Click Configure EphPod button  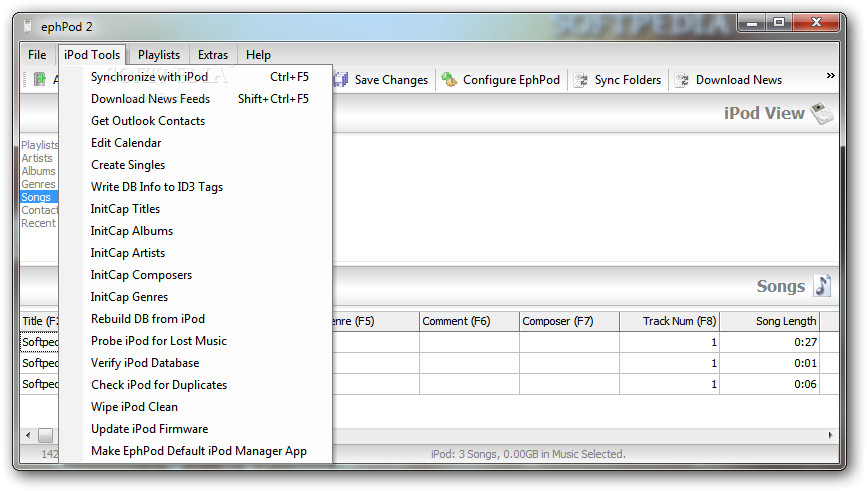click(501, 80)
